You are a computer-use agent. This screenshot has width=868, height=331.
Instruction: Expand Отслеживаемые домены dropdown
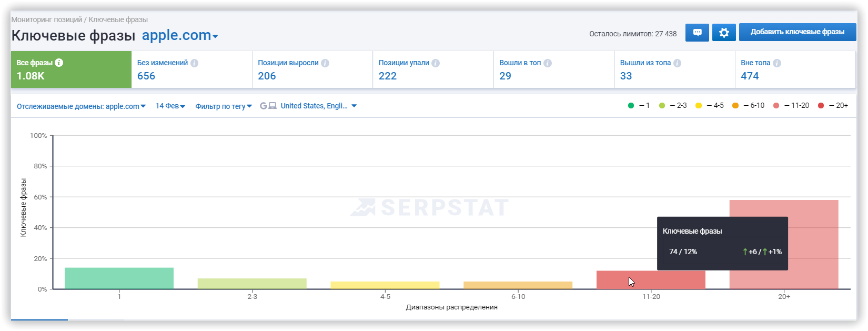pyautogui.click(x=81, y=106)
